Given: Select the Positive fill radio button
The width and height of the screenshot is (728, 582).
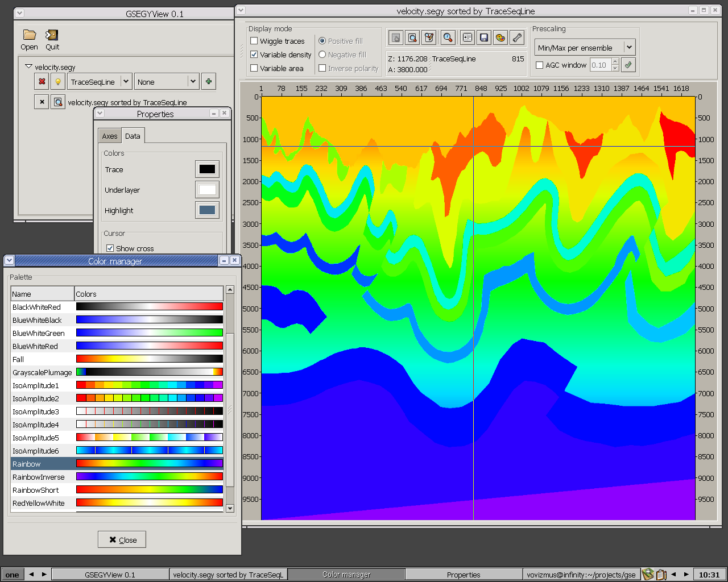Looking at the screenshot, I should pos(322,41).
